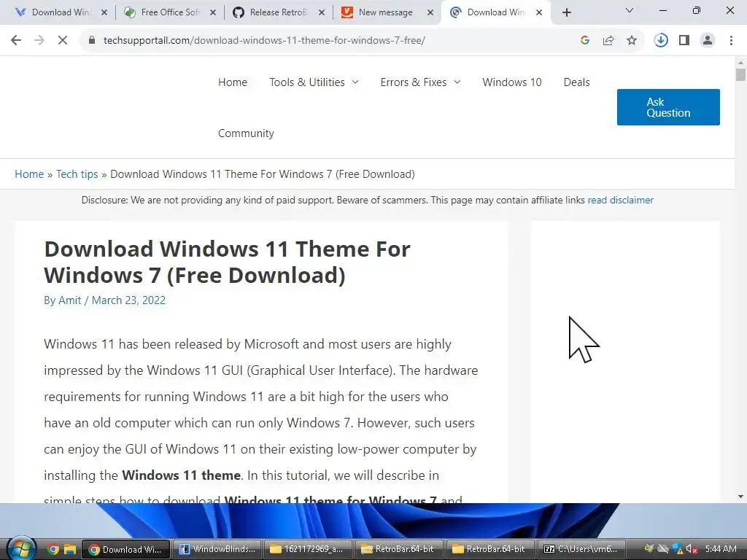Expand the Errors & Fixes menu

point(421,82)
